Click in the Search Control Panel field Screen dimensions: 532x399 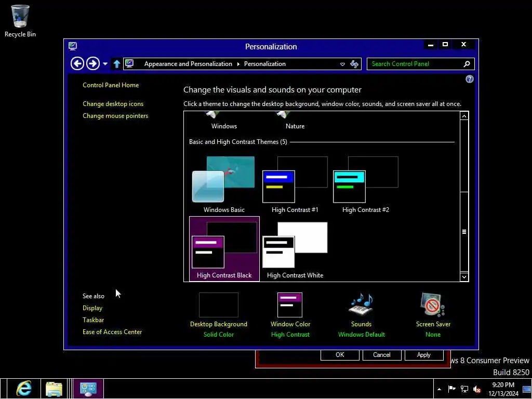(420, 64)
